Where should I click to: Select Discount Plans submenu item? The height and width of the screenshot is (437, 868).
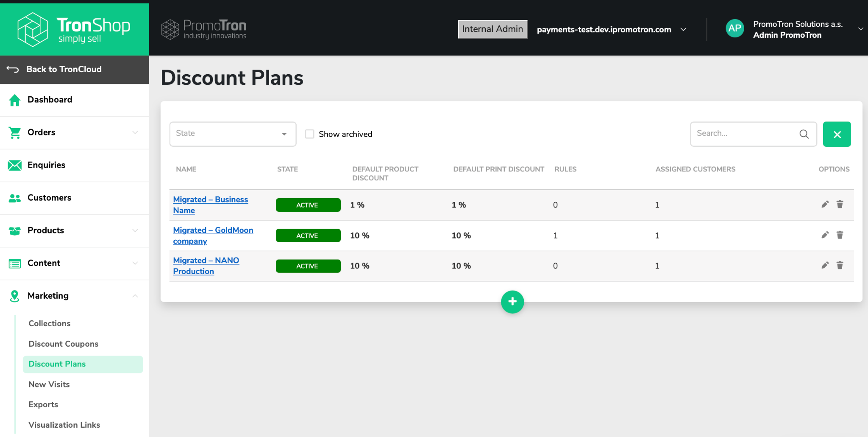pyautogui.click(x=83, y=364)
